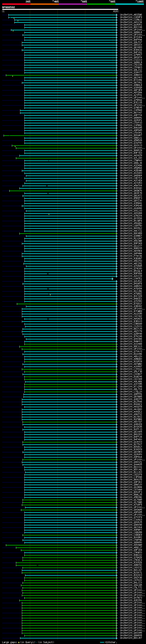Click the cyan ~100% identity legend segment
Image resolution: width=146 pixels, height=644 pixels.
point(130,4)
